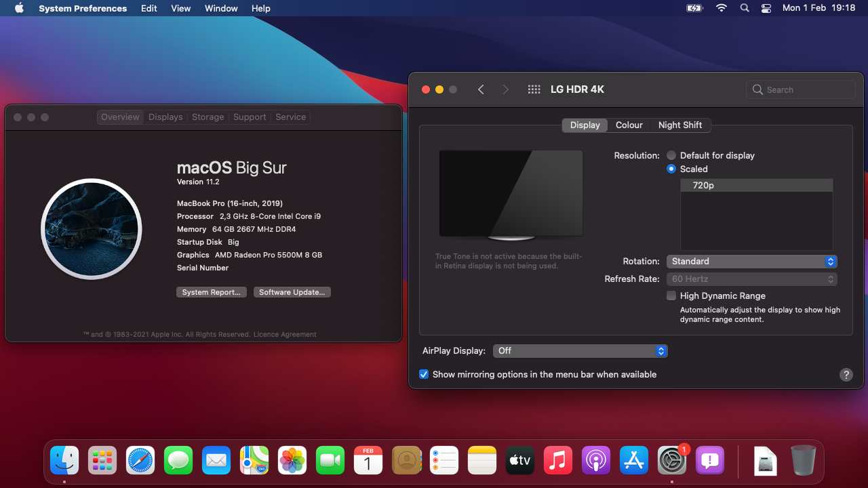868x488 pixels.
Task: Select Default for display resolution
Action: click(671, 155)
